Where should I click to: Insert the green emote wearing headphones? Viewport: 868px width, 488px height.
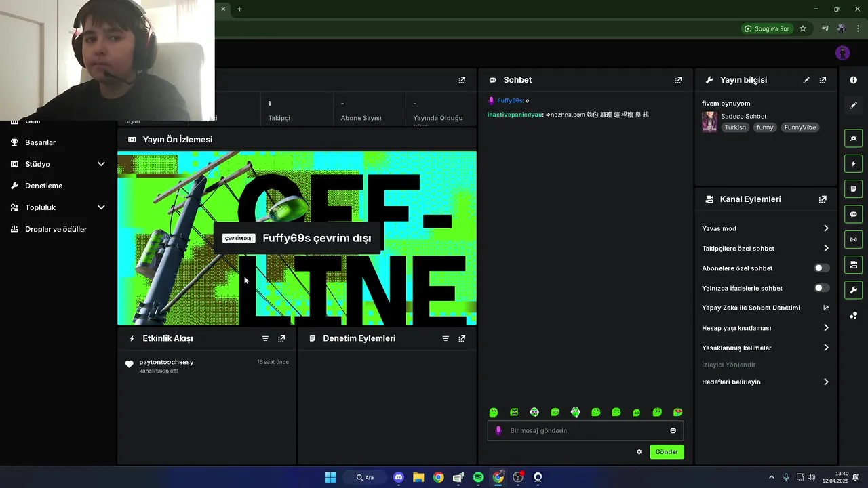pos(575,412)
